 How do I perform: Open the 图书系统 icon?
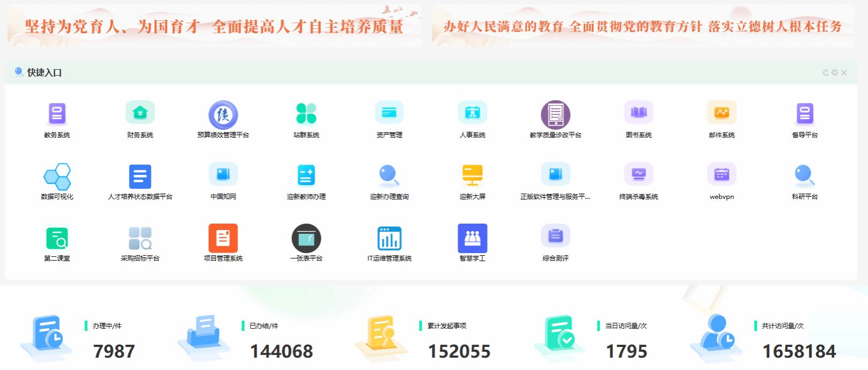[638, 113]
